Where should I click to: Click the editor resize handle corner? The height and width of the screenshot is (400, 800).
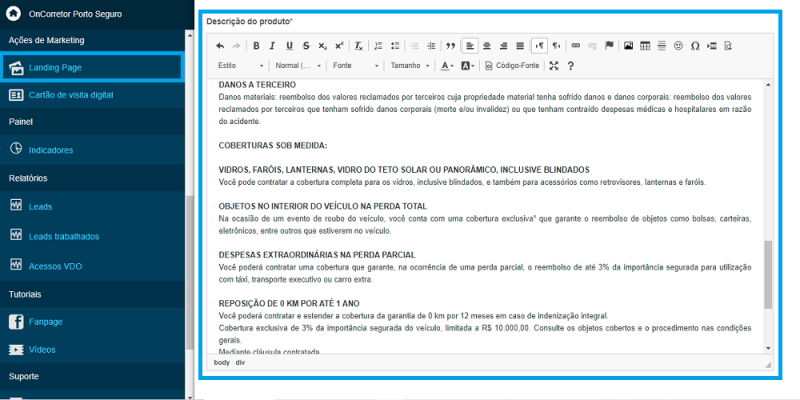tap(767, 364)
